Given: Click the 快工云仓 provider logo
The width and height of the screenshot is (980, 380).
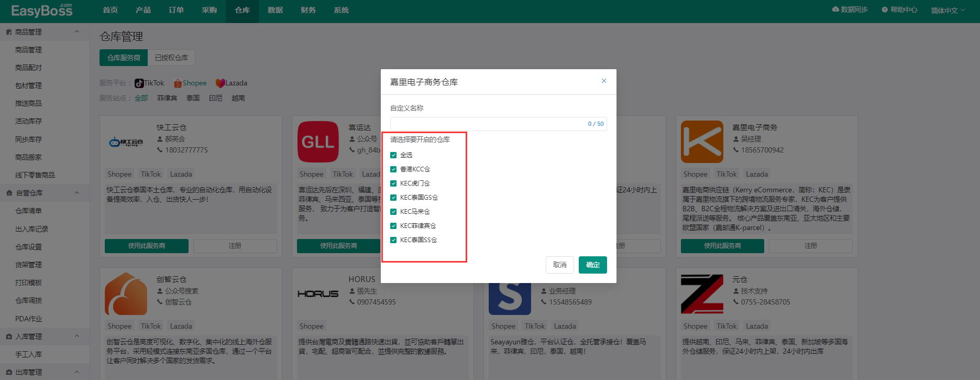Looking at the screenshot, I should tap(126, 142).
